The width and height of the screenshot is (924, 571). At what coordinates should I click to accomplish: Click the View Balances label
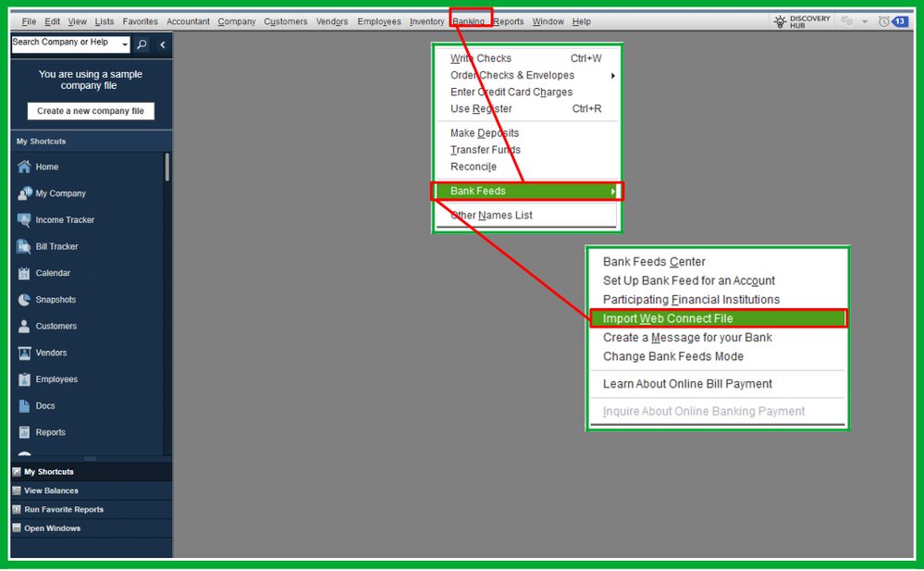tap(51, 490)
